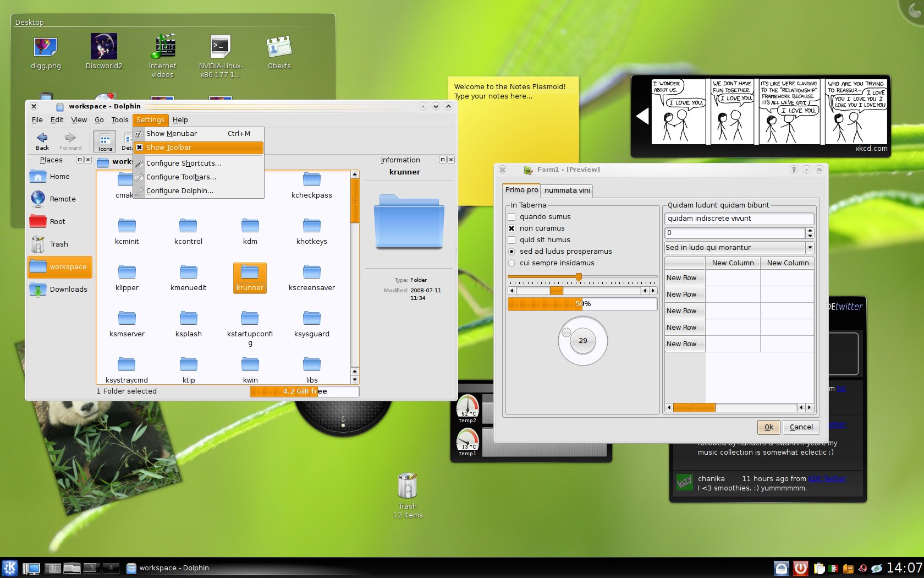Select the kscreensaver folder
Screen dimensions: 924x578
point(312,278)
